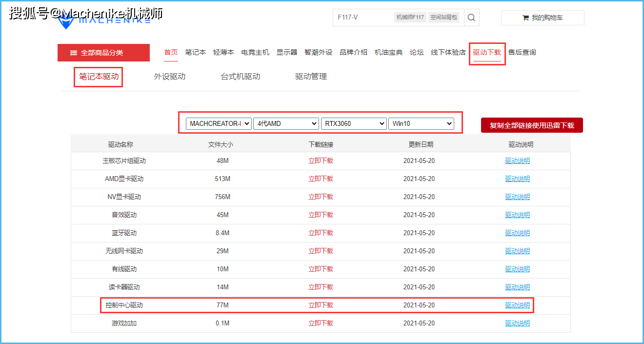Download the 无线网卡驱动 via 立即下载
644x344 pixels.
321,251
